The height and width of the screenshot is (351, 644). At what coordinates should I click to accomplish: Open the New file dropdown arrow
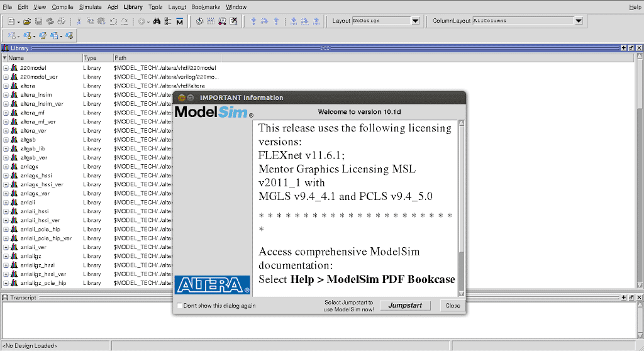point(18,22)
